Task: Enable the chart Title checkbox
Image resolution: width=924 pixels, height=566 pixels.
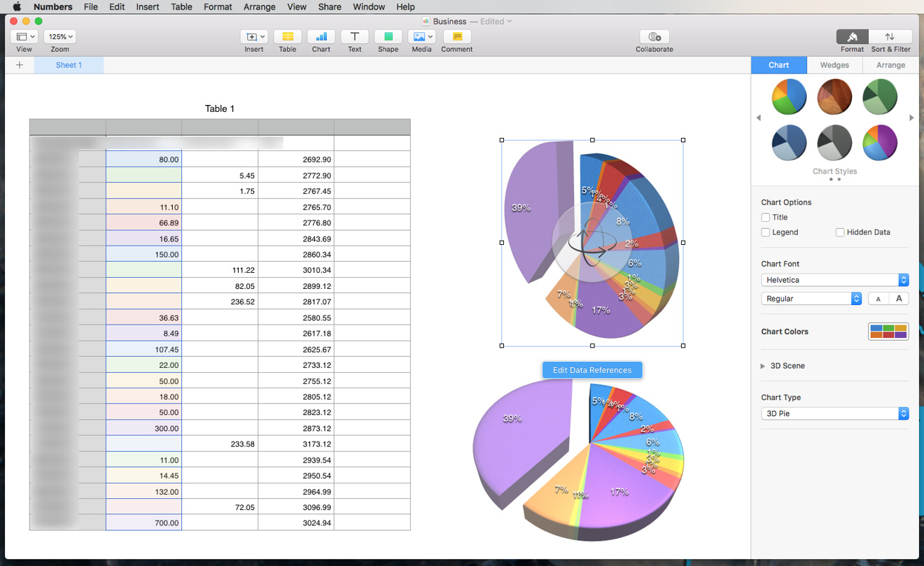Action: point(765,217)
